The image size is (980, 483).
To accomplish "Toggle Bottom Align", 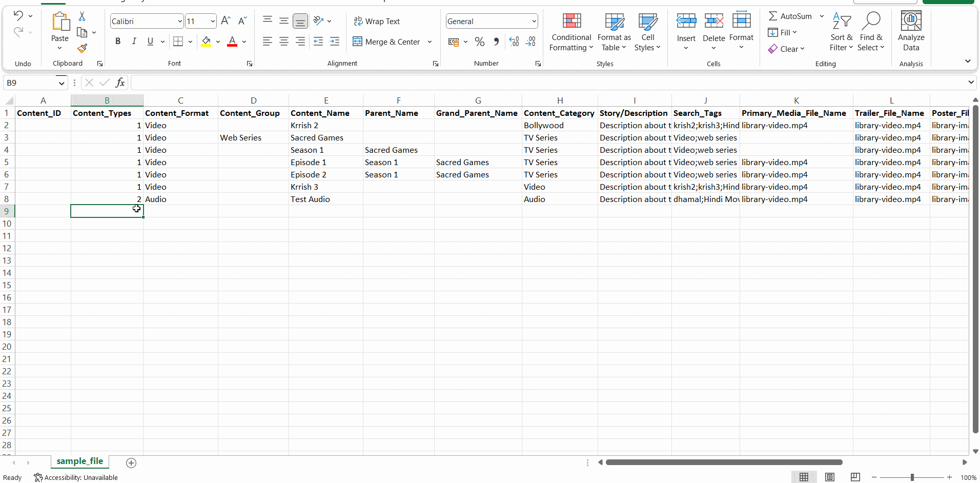I will [x=300, y=21].
